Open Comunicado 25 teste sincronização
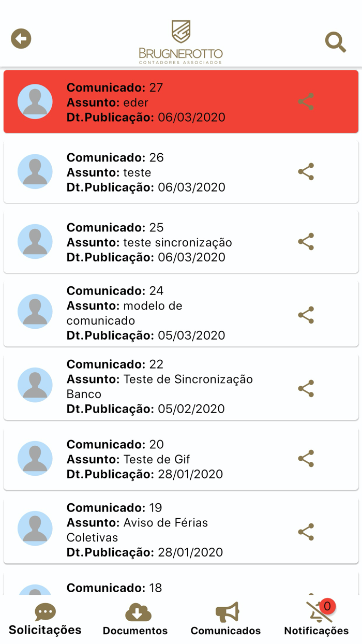 pyautogui.click(x=171, y=242)
